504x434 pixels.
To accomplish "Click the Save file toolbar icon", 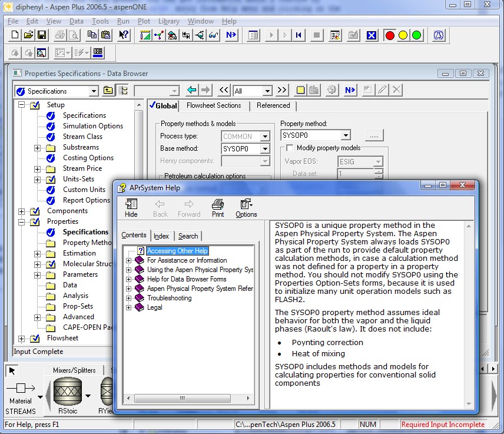I will tap(42, 35).
